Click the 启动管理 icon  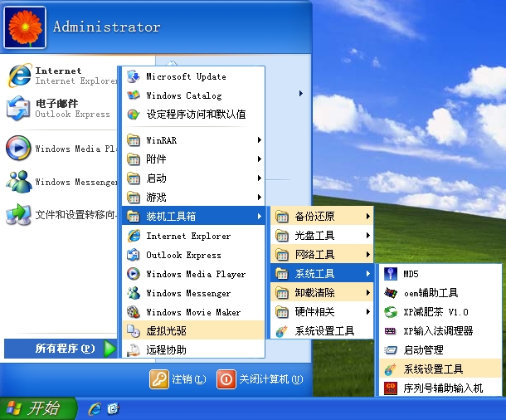click(x=391, y=350)
